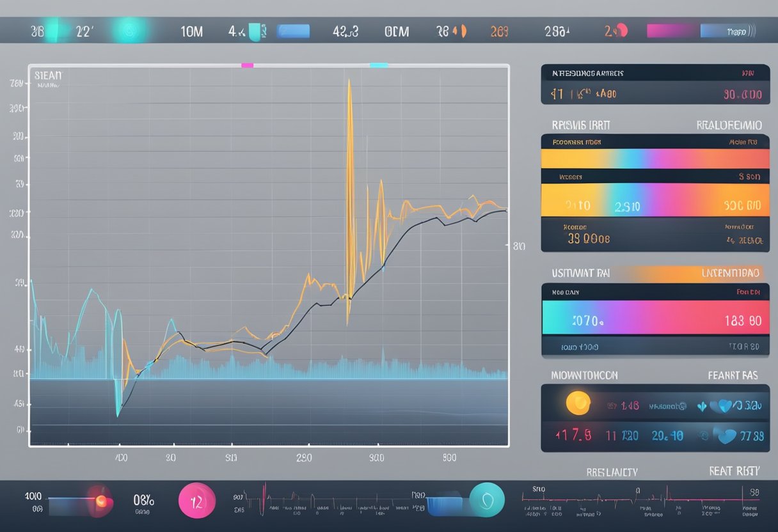This screenshot has width=778, height=532.
Task: Click the orange sun icon in bottom-right panel
Action: (578, 403)
